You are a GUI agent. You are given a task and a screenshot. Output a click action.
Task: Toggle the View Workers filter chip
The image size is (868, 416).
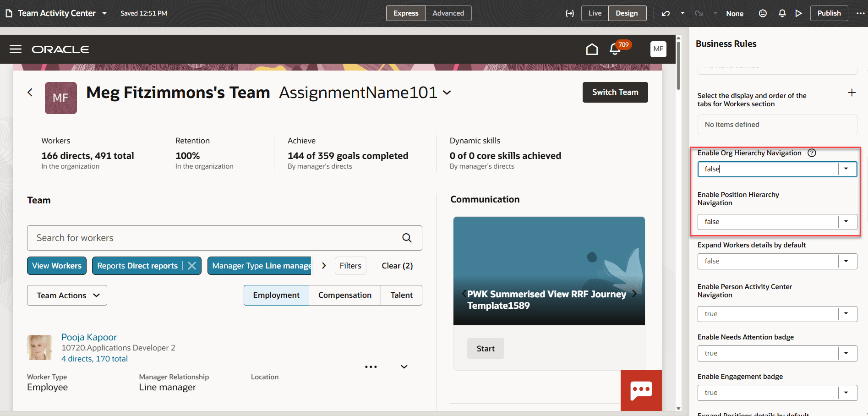click(x=56, y=266)
